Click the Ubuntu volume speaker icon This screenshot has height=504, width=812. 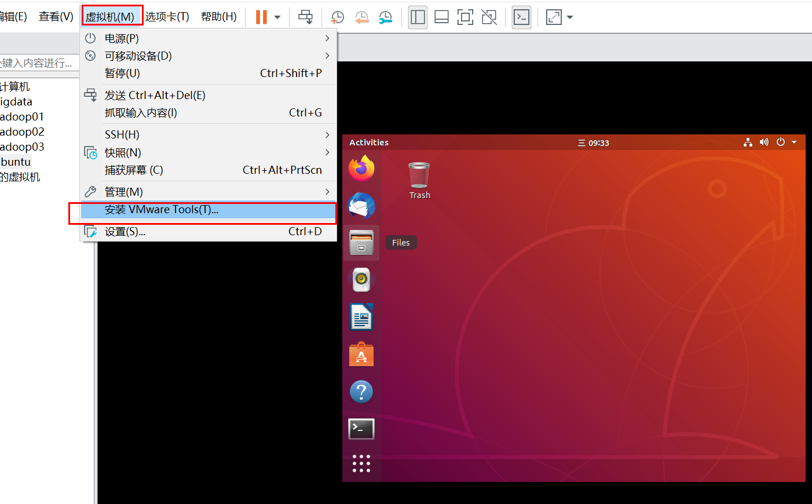coord(765,143)
